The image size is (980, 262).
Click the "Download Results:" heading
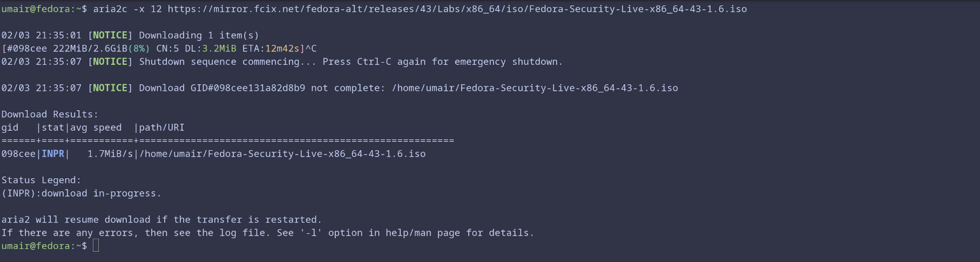50,114
